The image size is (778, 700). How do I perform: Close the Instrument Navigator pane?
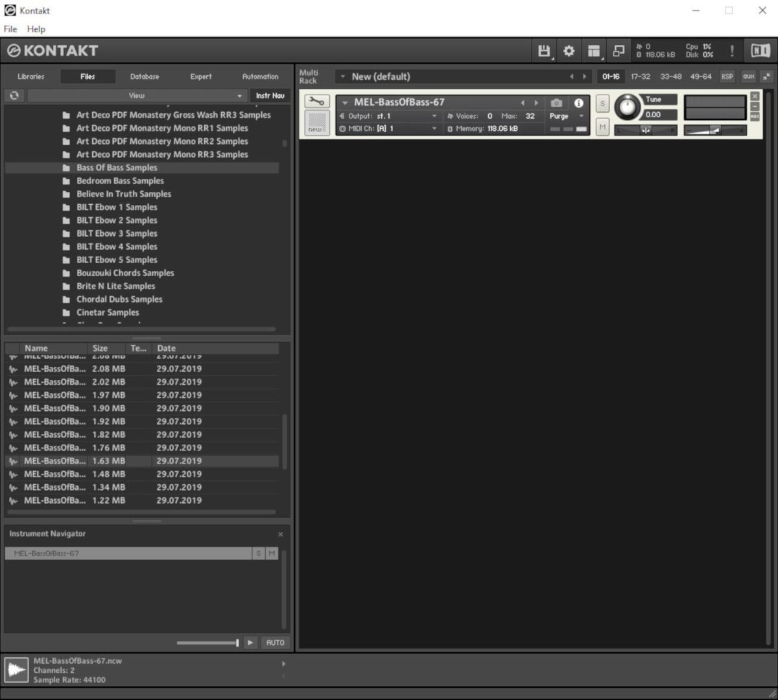[x=281, y=534]
